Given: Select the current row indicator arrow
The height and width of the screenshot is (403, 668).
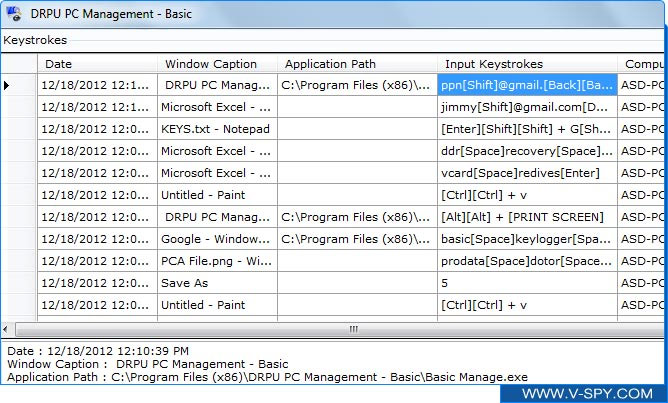Looking at the screenshot, I should [x=6, y=86].
